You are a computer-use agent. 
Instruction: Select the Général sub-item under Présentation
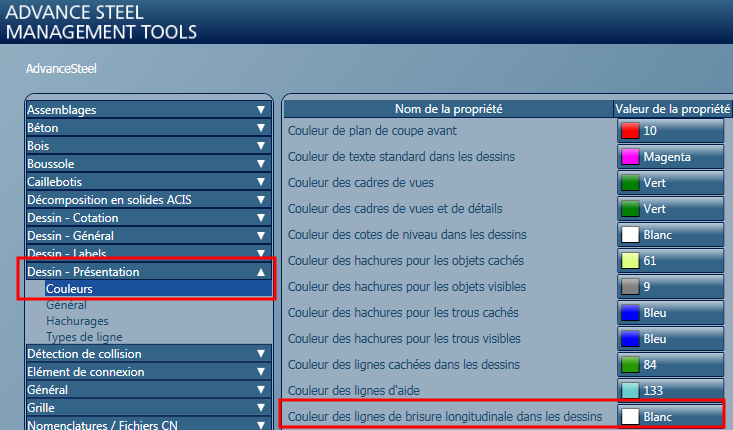pyautogui.click(x=66, y=305)
